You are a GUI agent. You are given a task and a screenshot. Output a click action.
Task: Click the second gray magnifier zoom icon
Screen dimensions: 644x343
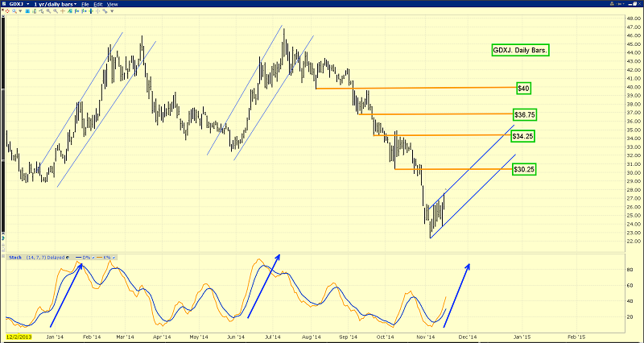(56, 11)
